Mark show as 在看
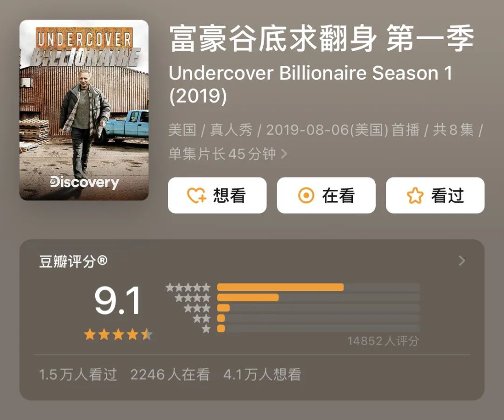Viewport: 504px width, 420px height. [326, 195]
